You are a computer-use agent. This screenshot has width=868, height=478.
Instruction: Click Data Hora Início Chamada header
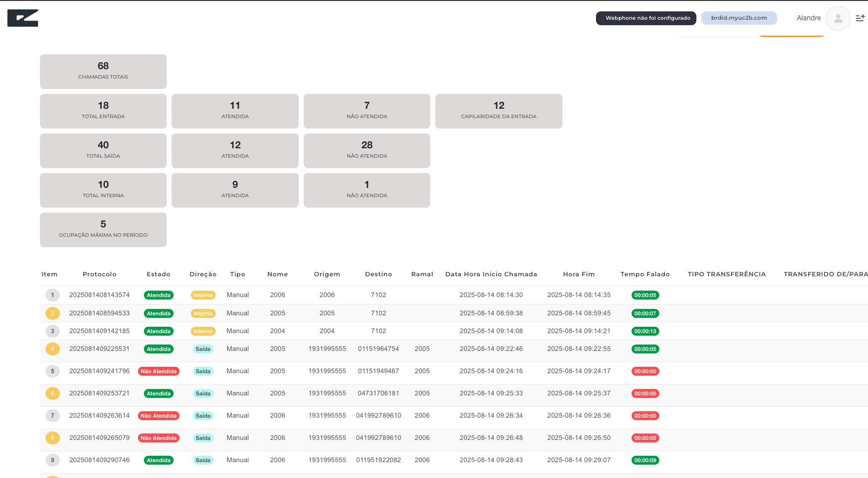click(x=491, y=274)
